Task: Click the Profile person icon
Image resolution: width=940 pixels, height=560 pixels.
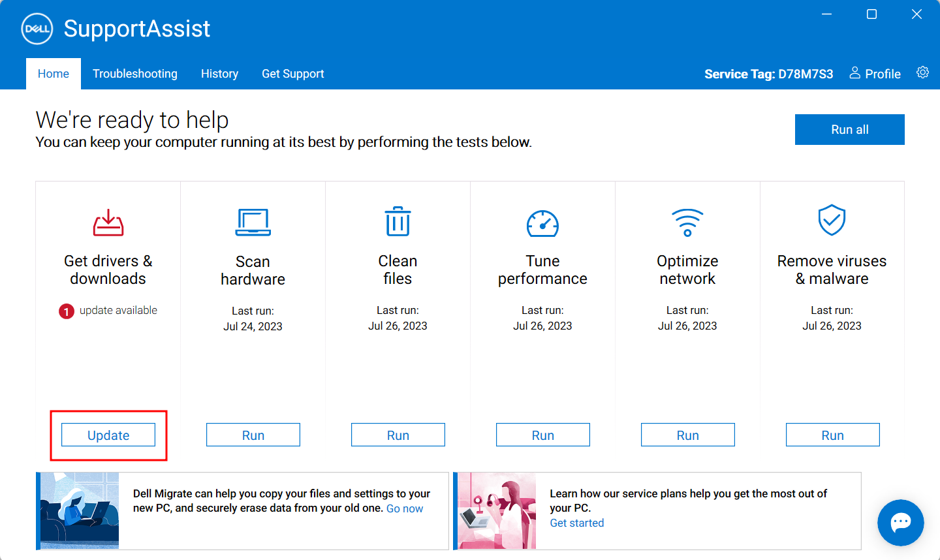Action: click(x=854, y=72)
